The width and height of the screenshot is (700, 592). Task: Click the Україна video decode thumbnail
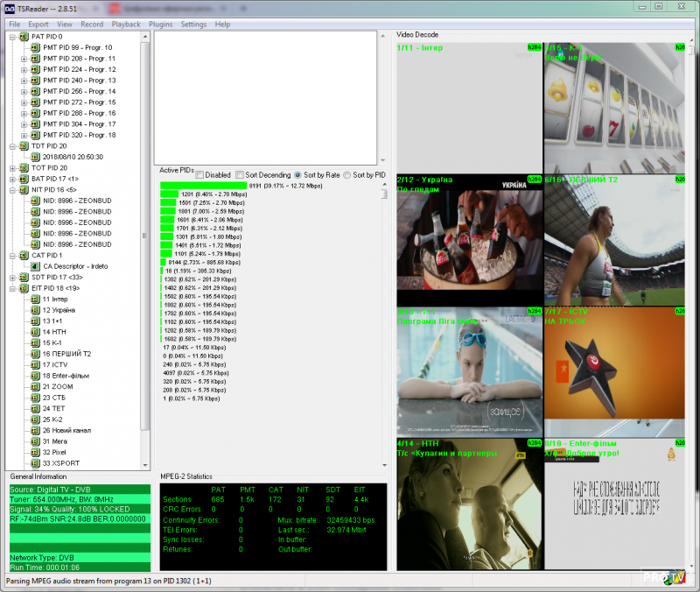470,239
